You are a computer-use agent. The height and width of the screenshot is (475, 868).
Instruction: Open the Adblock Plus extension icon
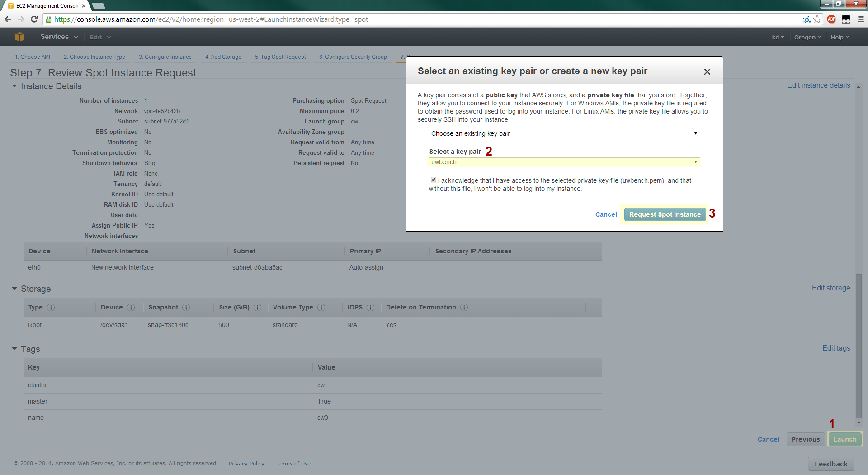click(x=831, y=19)
